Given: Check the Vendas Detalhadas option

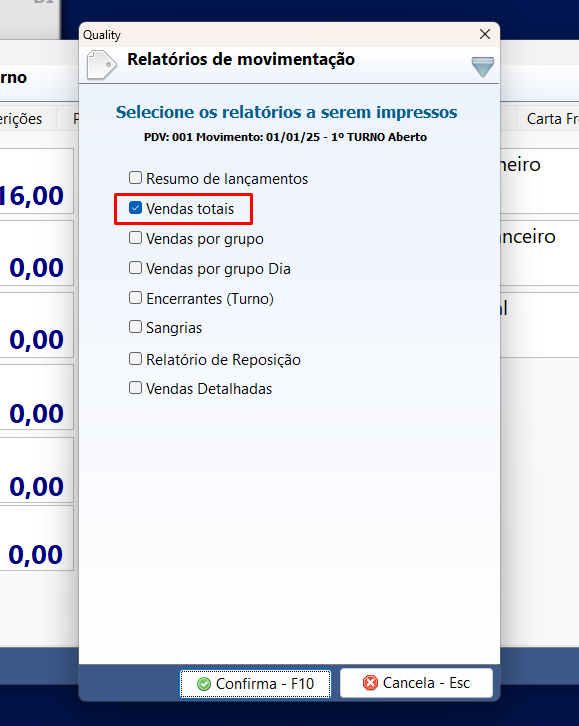Looking at the screenshot, I should click(135, 388).
